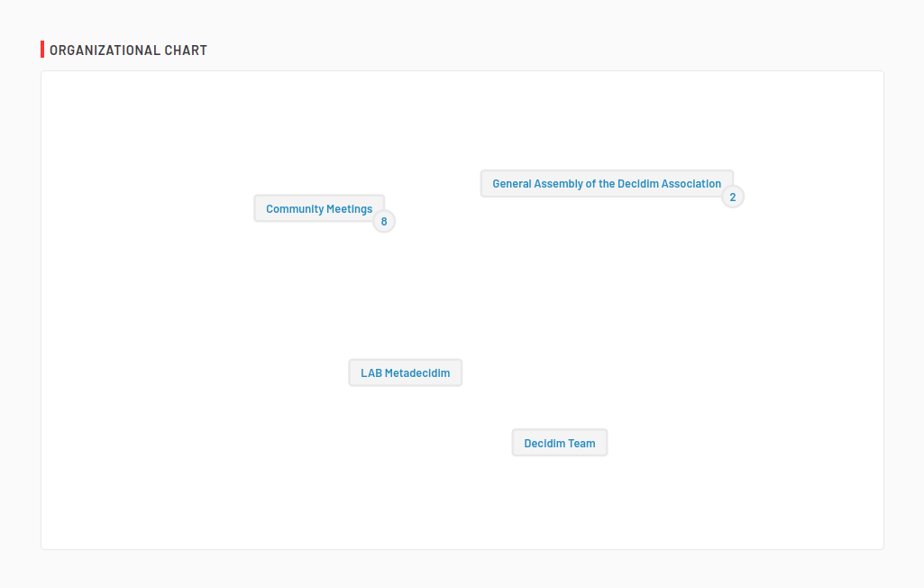Open the Decidim Team assembly link
The image size is (924, 588).
coord(560,444)
